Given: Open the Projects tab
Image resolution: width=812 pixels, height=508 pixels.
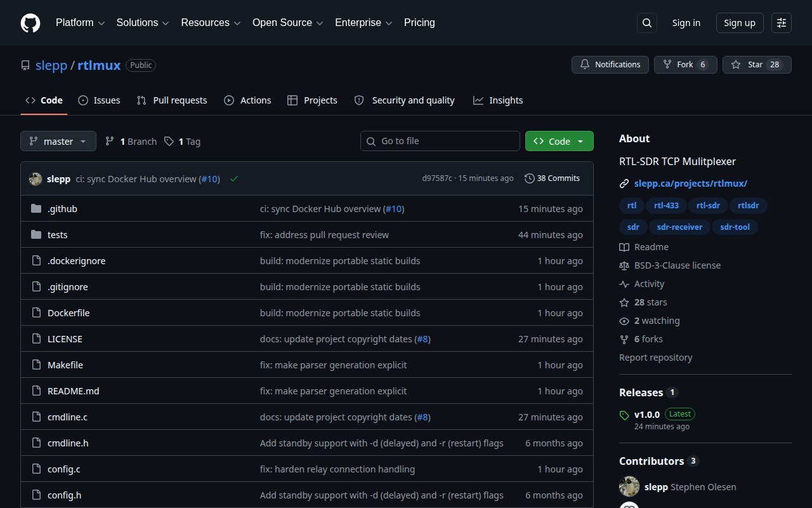Looking at the screenshot, I should (x=312, y=100).
